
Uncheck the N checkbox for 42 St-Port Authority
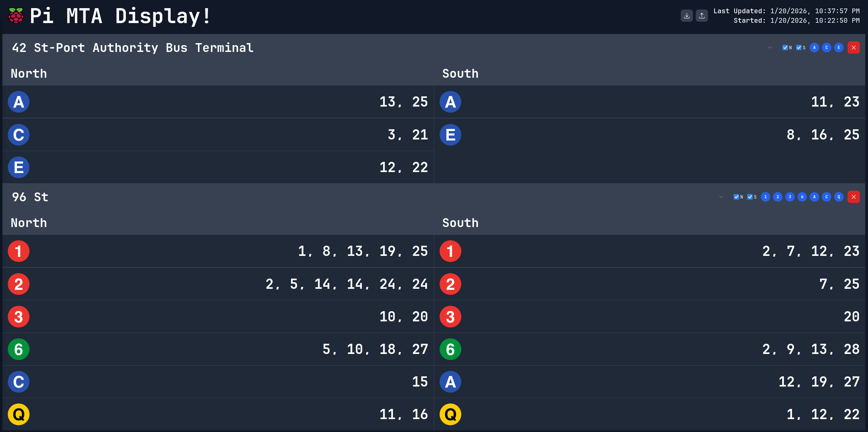coord(785,48)
